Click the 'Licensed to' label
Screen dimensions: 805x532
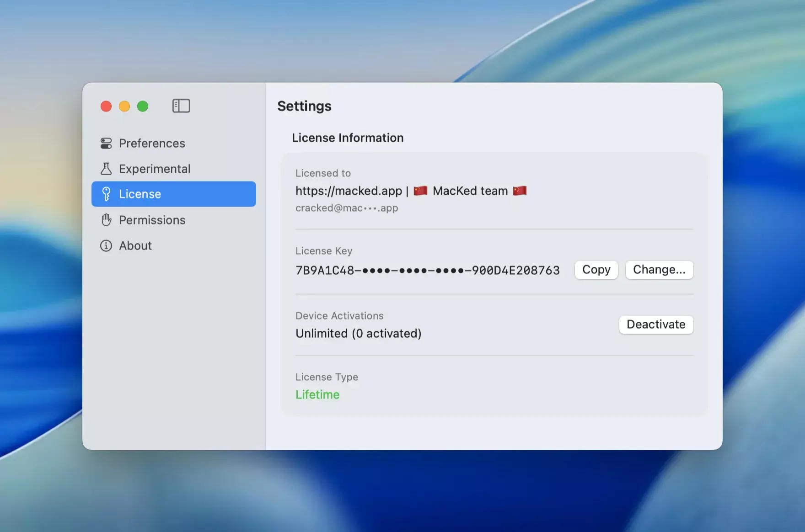[323, 173]
